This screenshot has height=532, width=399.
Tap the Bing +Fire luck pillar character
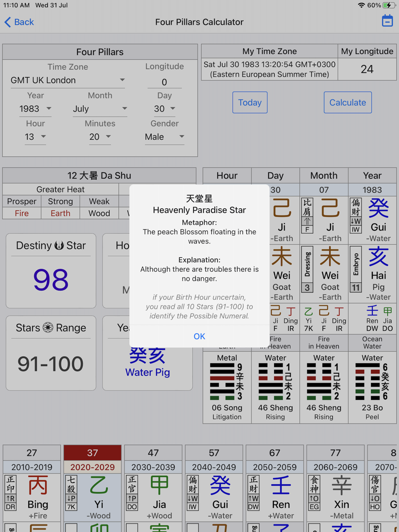(x=38, y=486)
